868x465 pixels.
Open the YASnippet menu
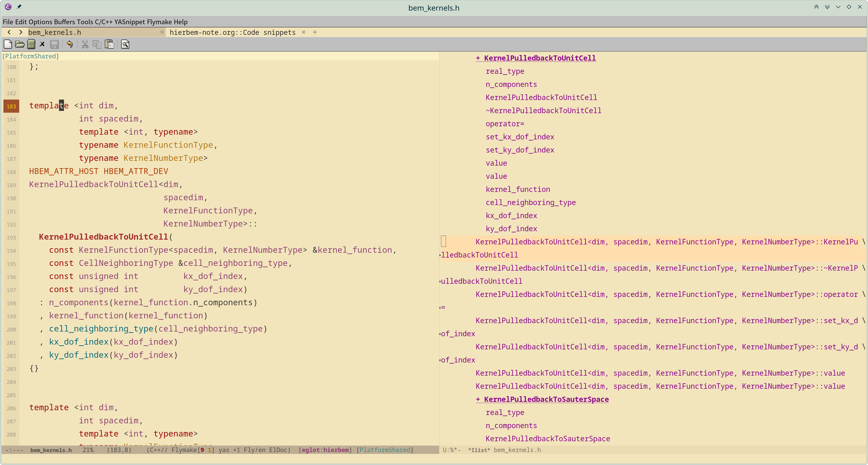[x=130, y=22]
